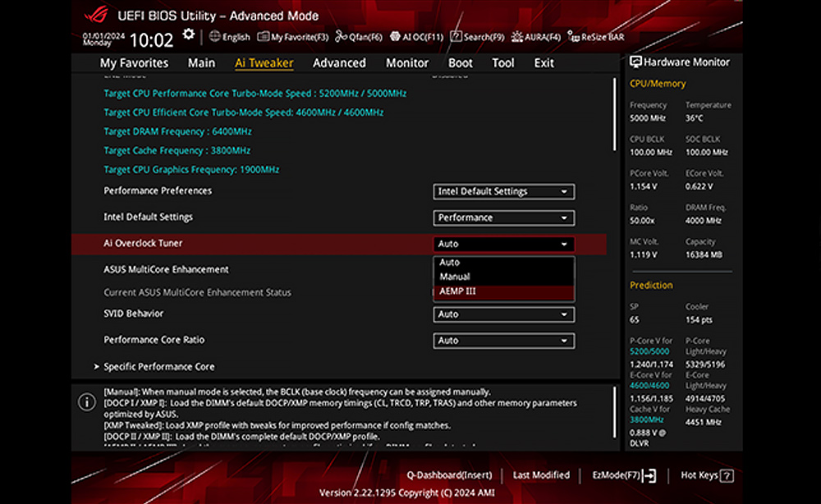Viewport: 821px width, 504px height.
Task: Select AEMP III from the dropdown list
Action: (504, 291)
